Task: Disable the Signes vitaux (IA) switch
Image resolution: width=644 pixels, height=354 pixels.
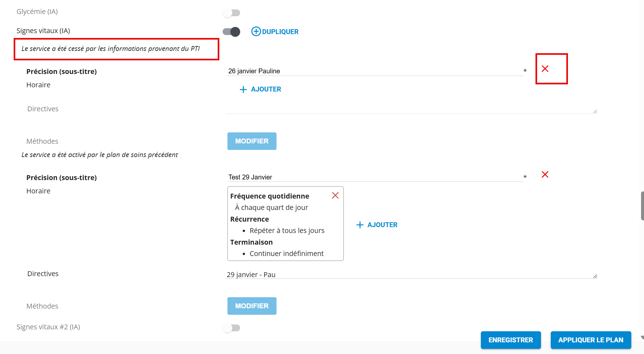Action: click(x=231, y=31)
